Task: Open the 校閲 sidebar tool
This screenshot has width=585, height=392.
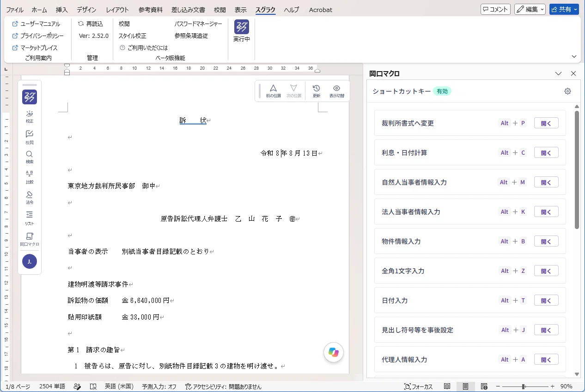Action: pyautogui.click(x=30, y=137)
